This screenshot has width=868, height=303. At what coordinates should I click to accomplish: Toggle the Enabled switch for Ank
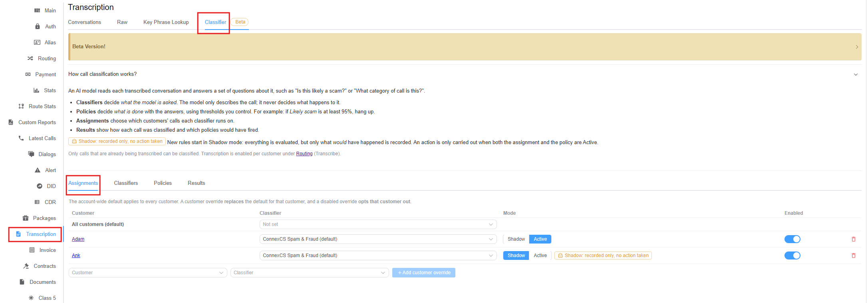(793, 255)
